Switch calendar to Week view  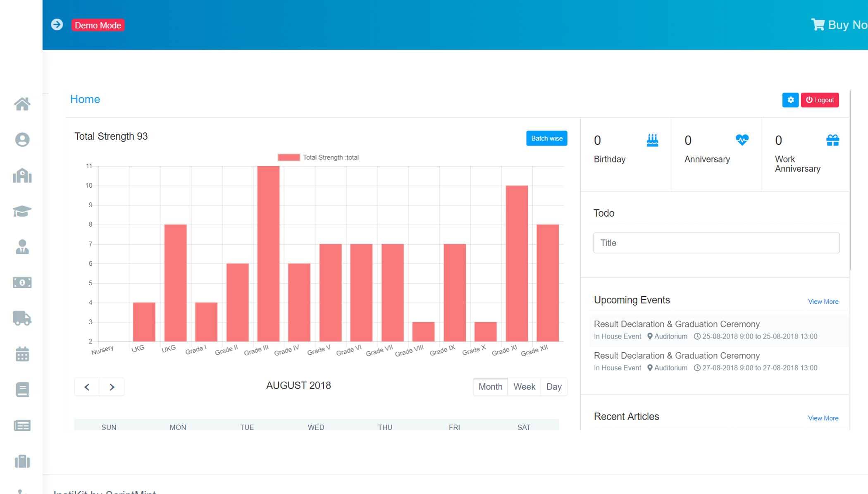524,387
